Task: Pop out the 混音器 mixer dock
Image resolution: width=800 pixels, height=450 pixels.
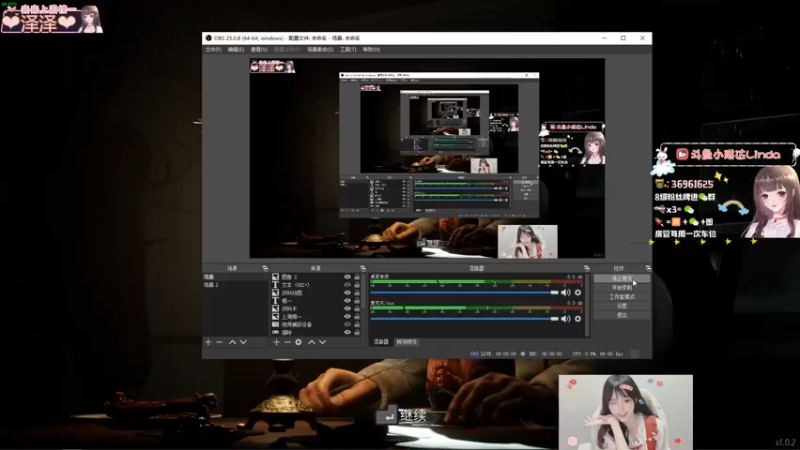Action: [587, 268]
